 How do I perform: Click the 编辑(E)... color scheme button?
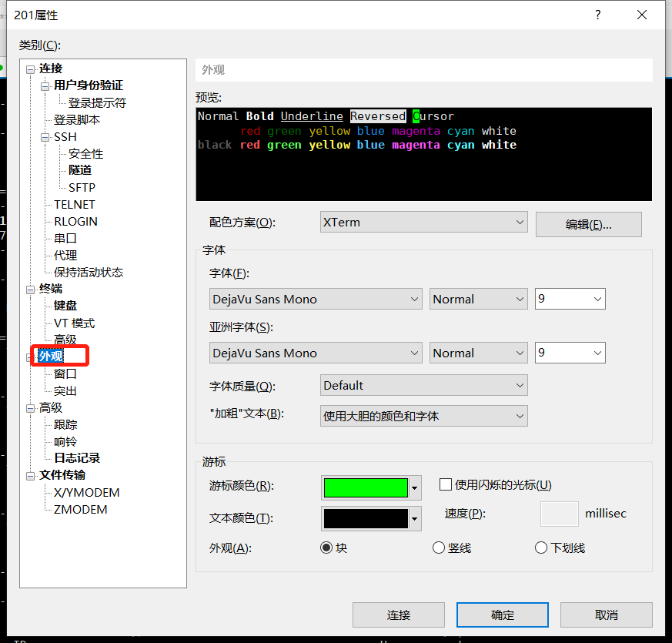click(588, 224)
